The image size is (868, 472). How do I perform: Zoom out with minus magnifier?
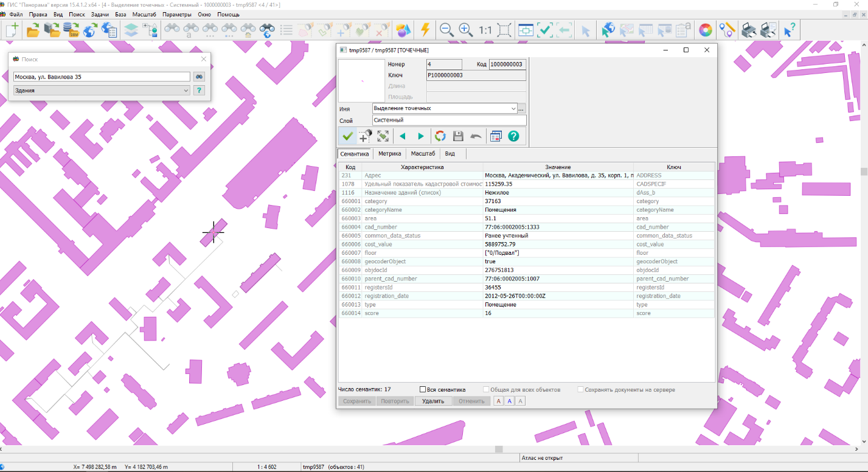pos(447,30)
